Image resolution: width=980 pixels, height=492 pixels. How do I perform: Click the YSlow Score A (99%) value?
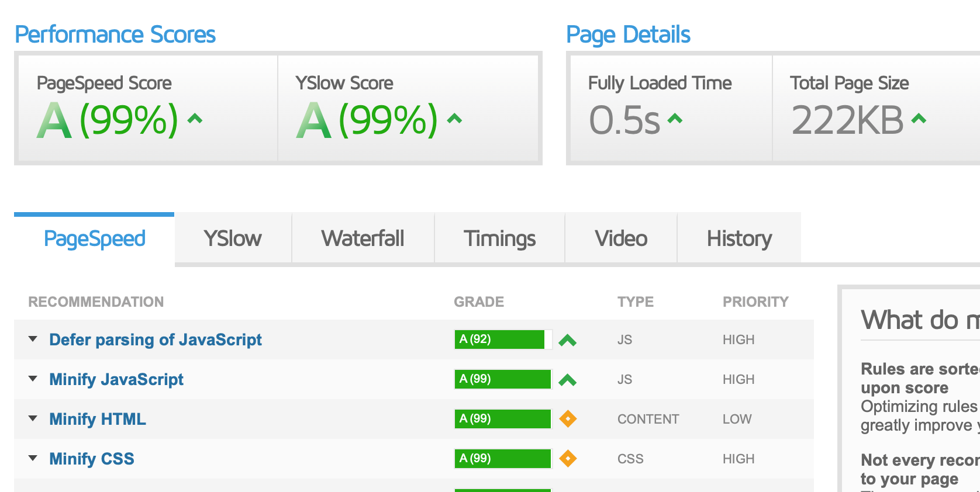[367, 120]
